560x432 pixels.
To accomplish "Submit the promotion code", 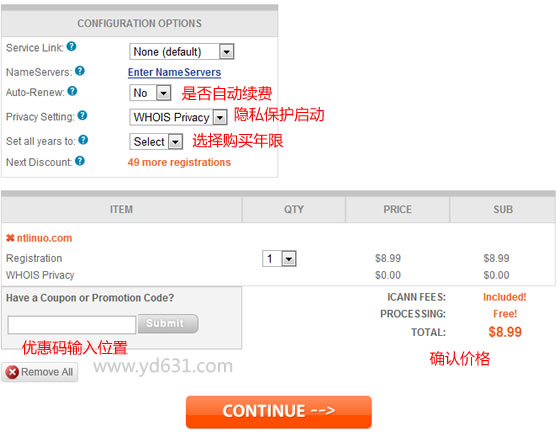I will [x=168, y=323].
